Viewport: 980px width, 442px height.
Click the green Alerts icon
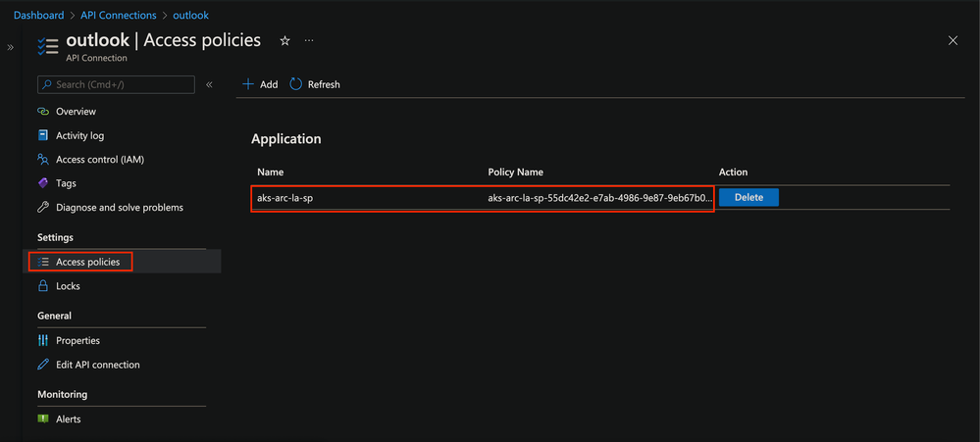43,418
